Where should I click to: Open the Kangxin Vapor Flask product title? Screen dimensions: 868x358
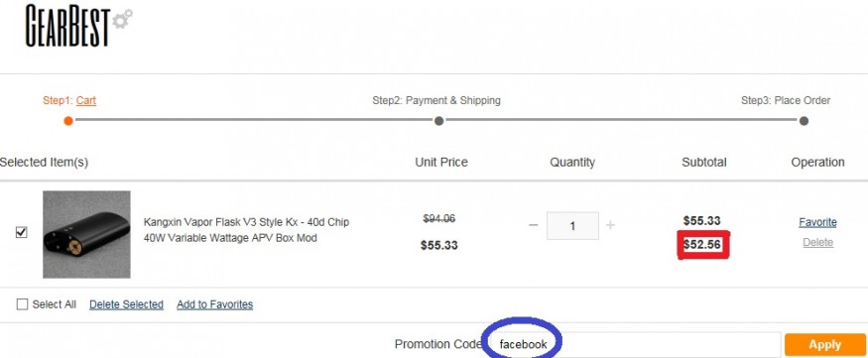[x=246, y=230]
